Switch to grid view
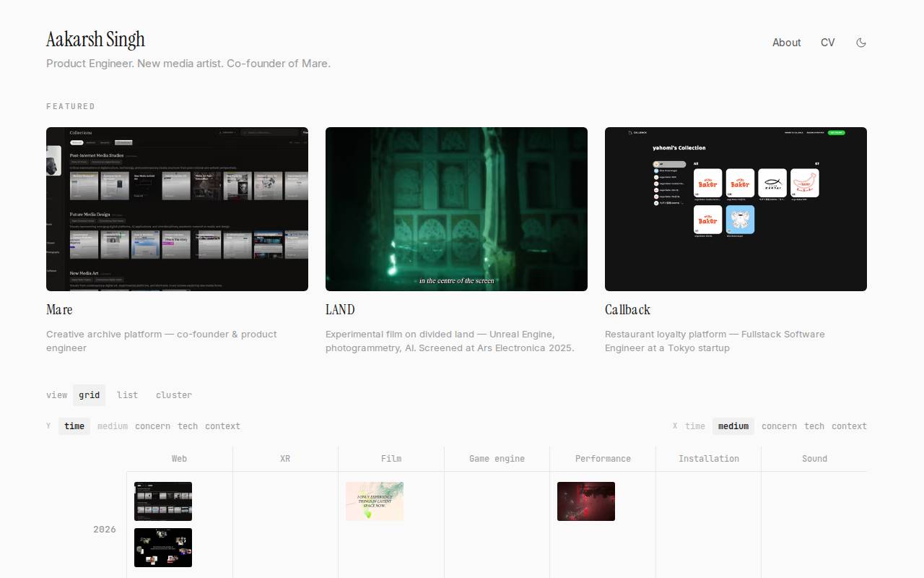924x578 pixels. coord(90,395)
